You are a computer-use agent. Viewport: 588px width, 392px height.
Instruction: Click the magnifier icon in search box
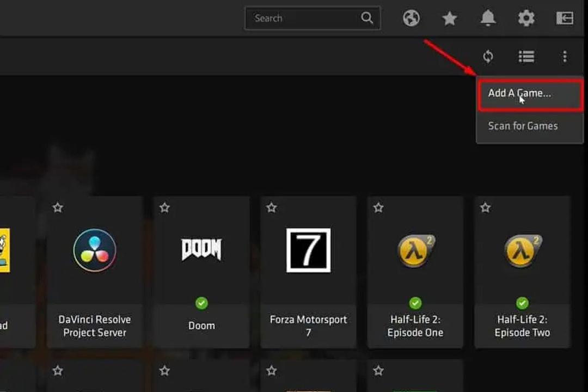point(367,17)
